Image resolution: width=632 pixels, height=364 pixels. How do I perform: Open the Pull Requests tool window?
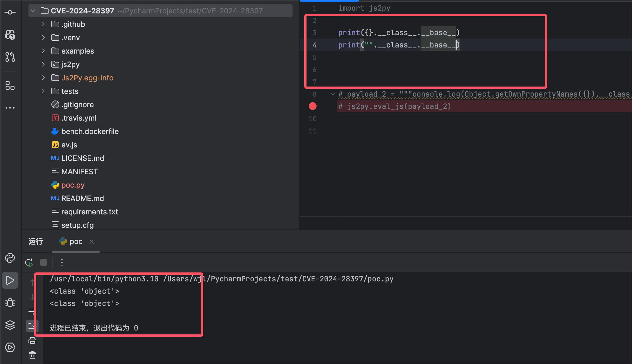point(10,57)
